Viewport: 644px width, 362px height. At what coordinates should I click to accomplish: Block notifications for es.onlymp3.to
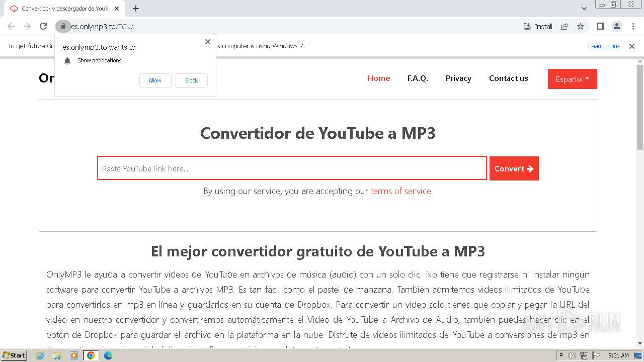pos(191,80)
